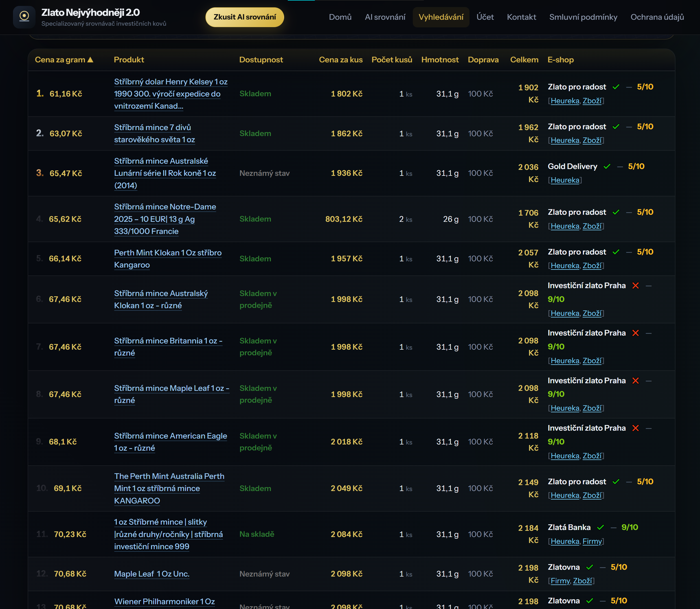Click the green checkmark in the Perth Mint Klokan row
Viewport: 700px width, 609px height.
click(x=616, y=252)
